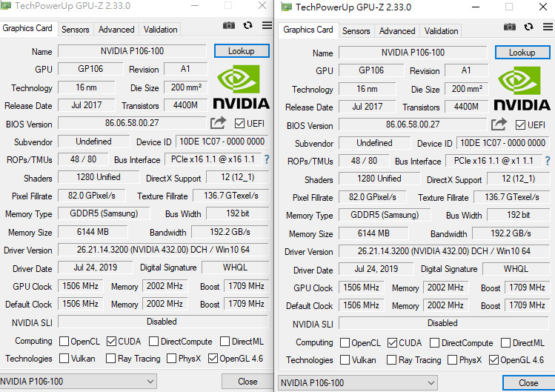Click the Device ID value in left window

coord(222,142)
